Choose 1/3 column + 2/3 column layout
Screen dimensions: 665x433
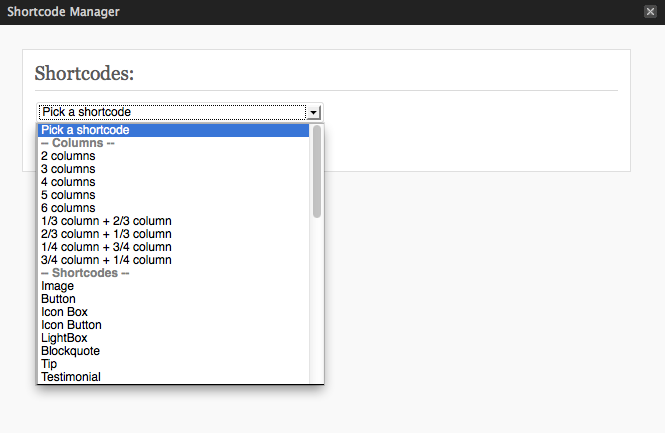point(173,221)
